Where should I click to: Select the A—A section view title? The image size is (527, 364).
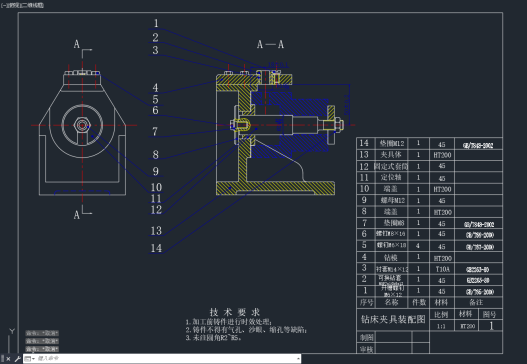[x=270, y=44]
